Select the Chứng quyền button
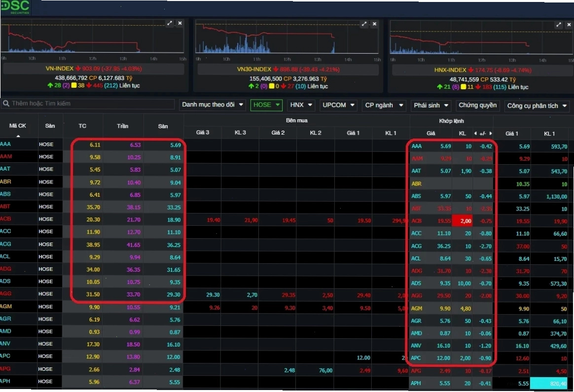Screen dimensions: 574x392 (477, 106)
